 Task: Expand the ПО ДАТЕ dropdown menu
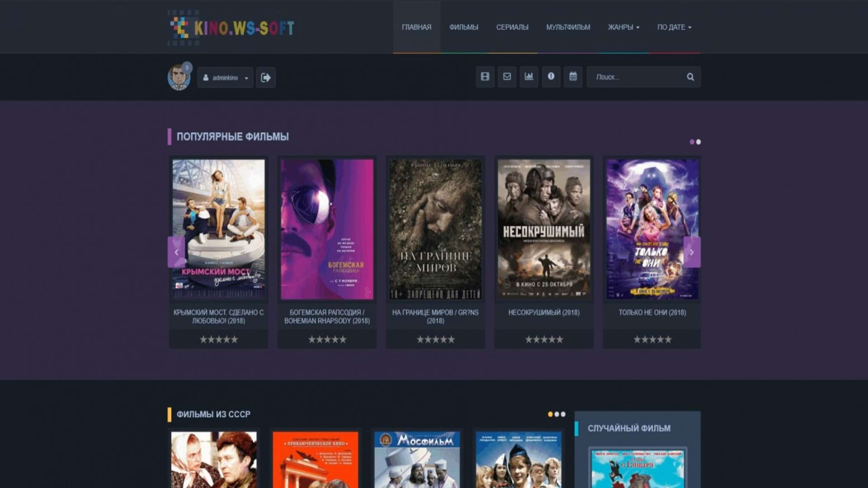(674, 27)
